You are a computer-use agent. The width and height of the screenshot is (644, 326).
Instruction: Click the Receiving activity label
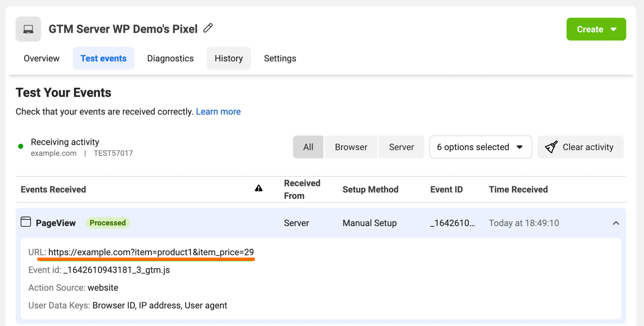pos(65,142)
